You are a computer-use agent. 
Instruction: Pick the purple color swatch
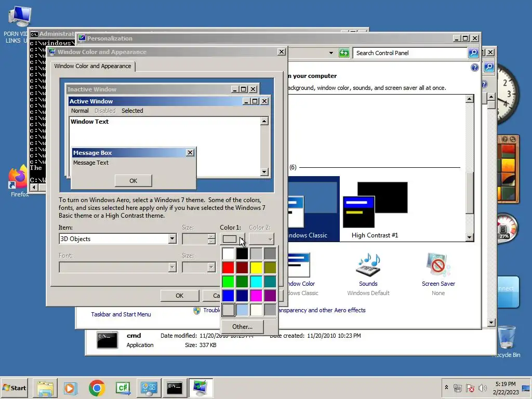[270, 296]
